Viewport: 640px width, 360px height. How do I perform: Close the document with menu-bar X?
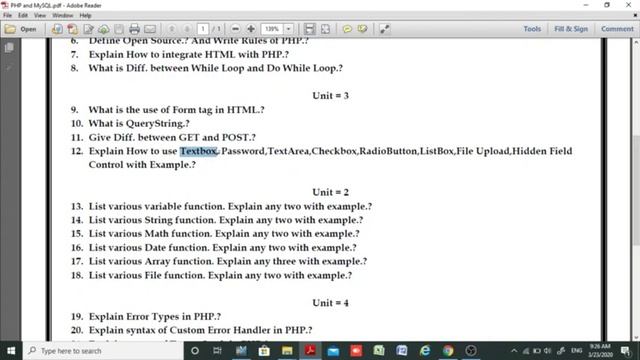[635, 16]
